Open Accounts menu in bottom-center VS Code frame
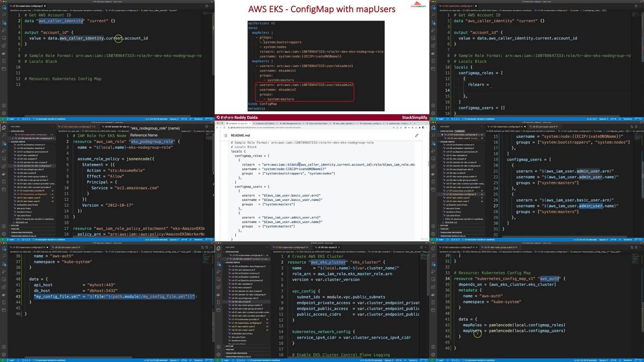The width and height of the screenshot is (644, 362). click(x=219, y=347)
